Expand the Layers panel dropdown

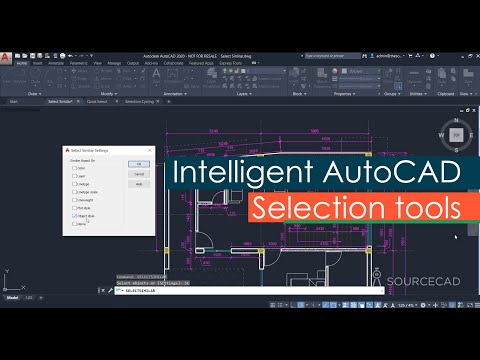coord(244,94)
